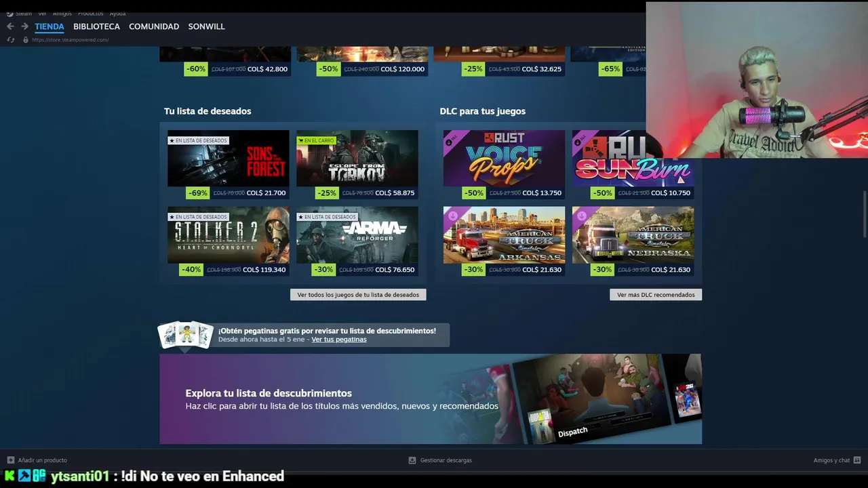This screenshot has height=488, width=868.
Task: Switch to the BIBLIOTECA tab
Action: tap(96, 26)
